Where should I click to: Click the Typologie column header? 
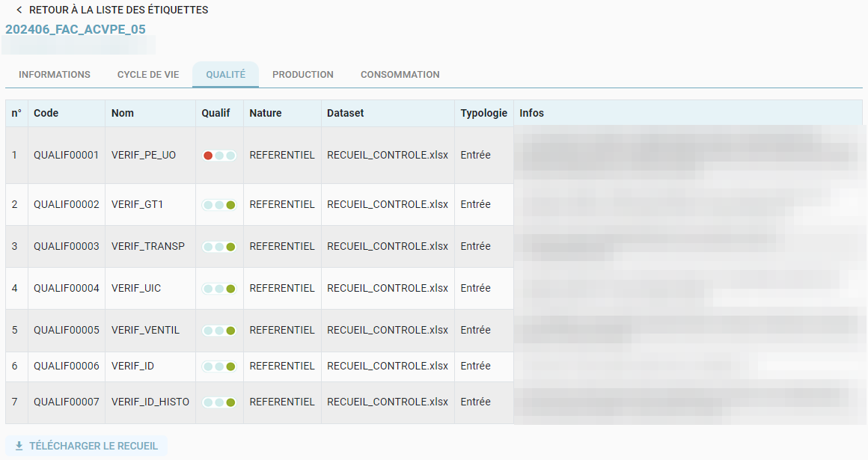(x=484, y=113)
